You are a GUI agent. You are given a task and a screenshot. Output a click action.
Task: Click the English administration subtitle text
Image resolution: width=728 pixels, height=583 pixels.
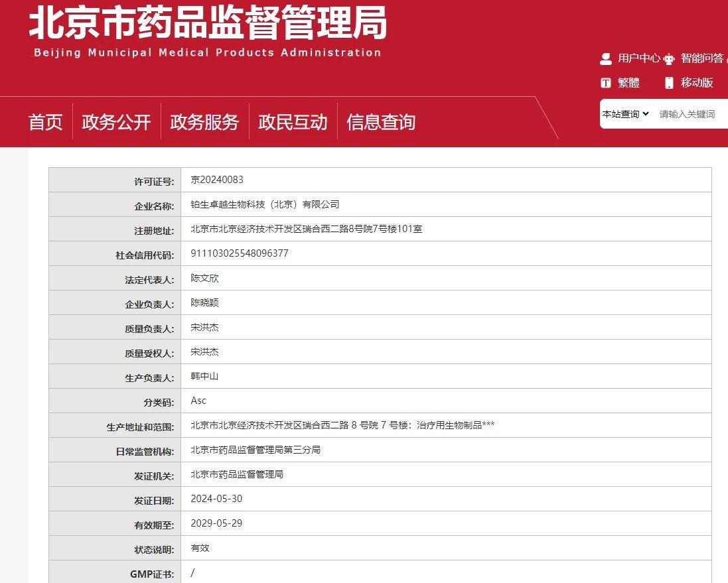pos(206,52)
